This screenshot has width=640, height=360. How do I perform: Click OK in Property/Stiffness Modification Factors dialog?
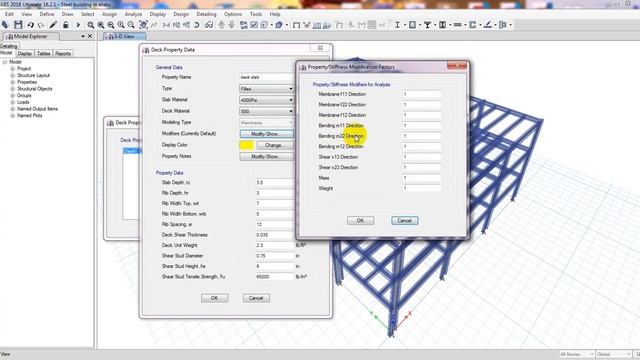point(360,220)
